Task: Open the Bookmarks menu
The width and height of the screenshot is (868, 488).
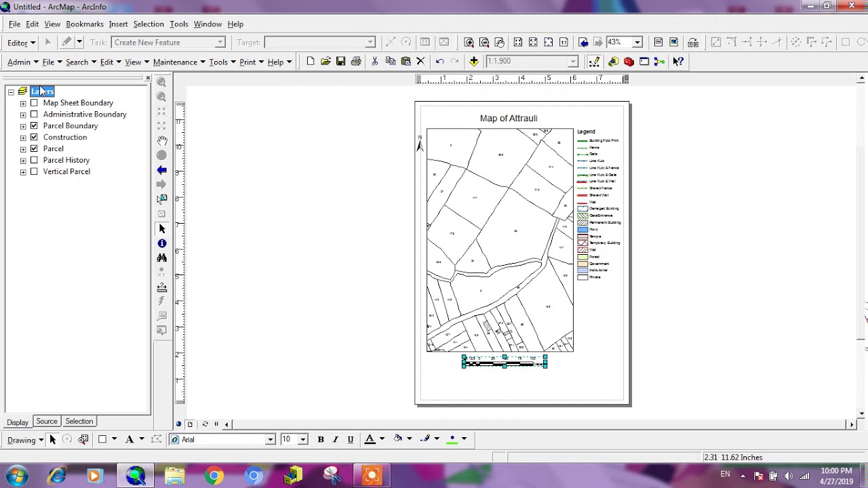Action: point(85,24)
